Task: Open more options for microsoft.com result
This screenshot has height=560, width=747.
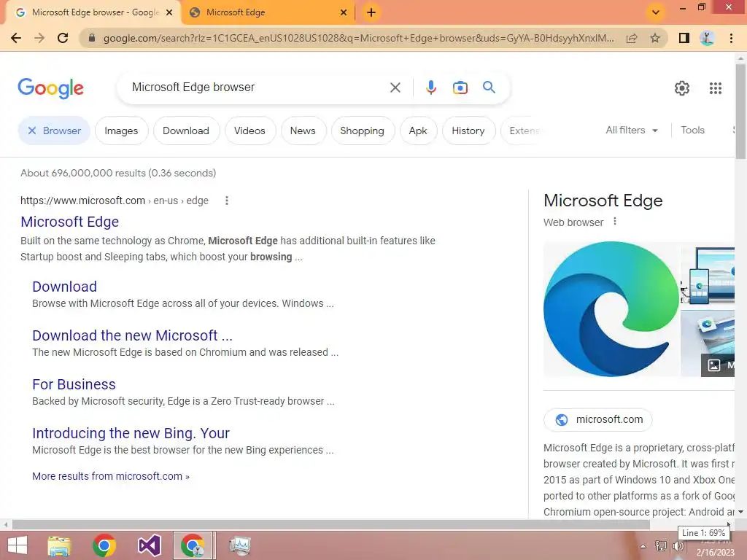Action: (x=227, y=201)
